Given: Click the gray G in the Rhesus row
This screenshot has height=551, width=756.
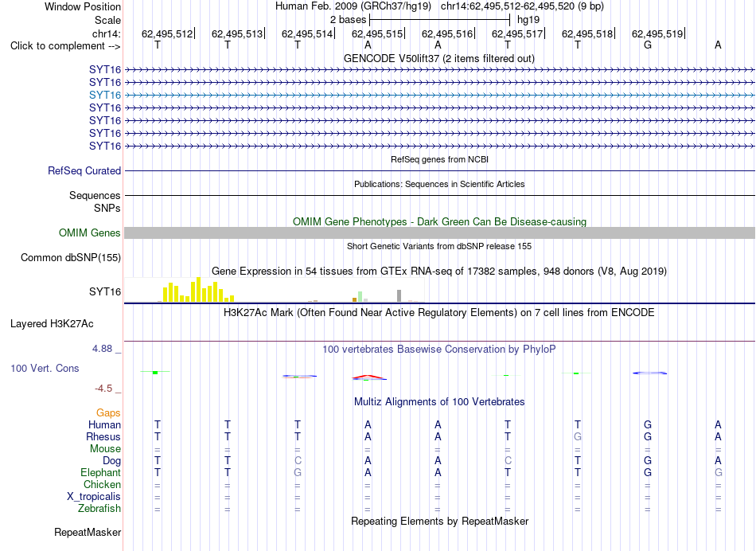Looking at the screenshot, I should pos(578,436).
